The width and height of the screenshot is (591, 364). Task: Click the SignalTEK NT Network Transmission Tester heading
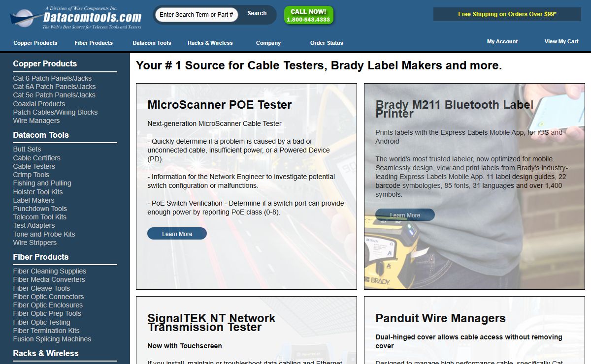[211, 323]
